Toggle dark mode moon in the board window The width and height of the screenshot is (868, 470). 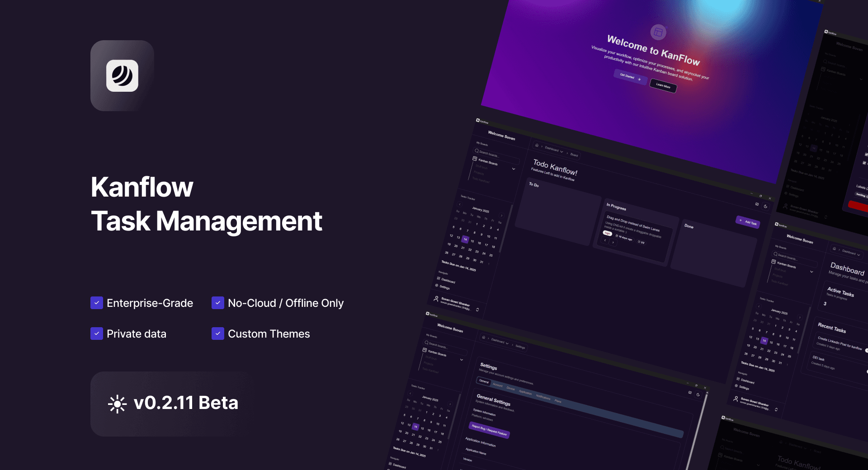[x=765, y=207]
